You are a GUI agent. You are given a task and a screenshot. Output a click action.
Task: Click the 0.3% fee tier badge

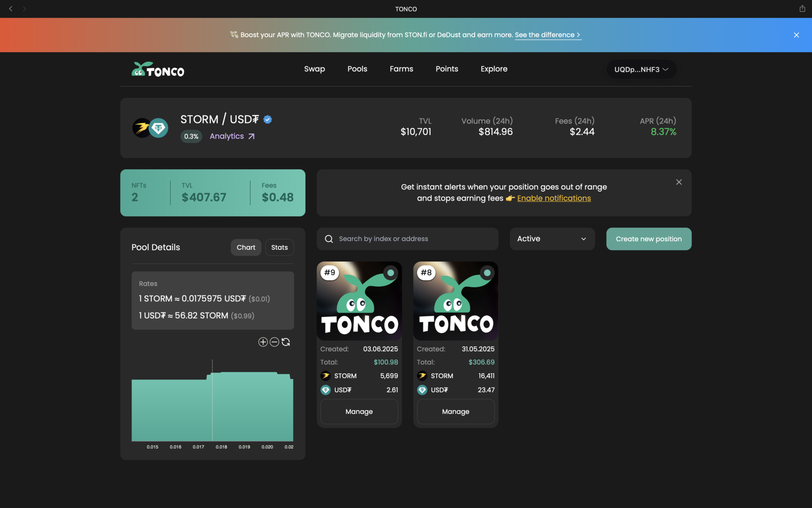pos(191,136)
